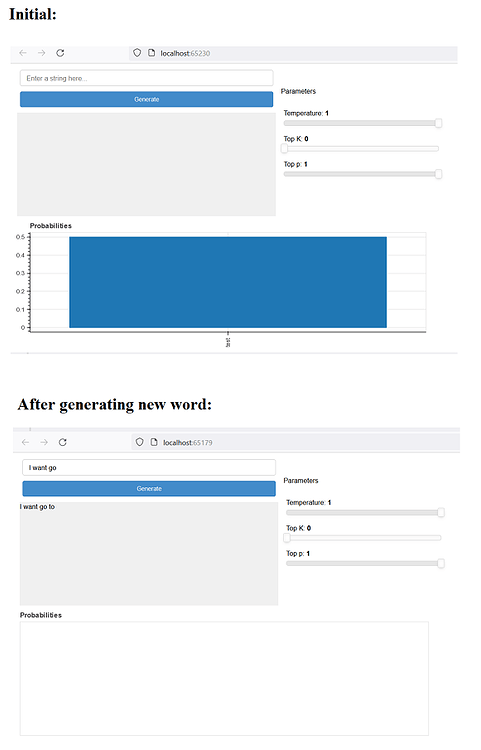The image size is (481, 750).
Task: Click Generate button below 'I want go'
Action: tap(149, 488)
